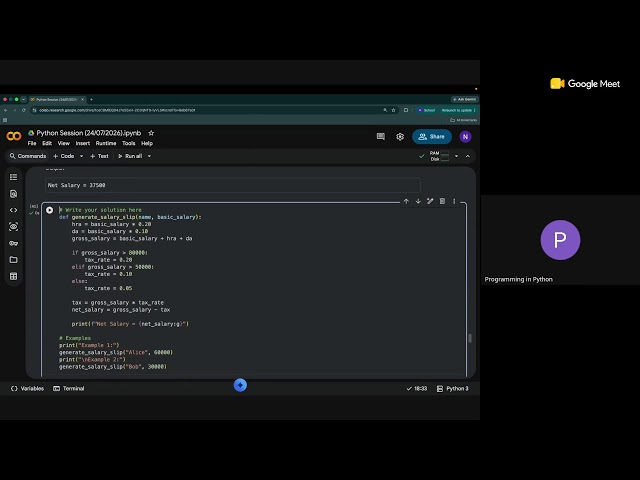Click the Gemini sparkle button

240,385
